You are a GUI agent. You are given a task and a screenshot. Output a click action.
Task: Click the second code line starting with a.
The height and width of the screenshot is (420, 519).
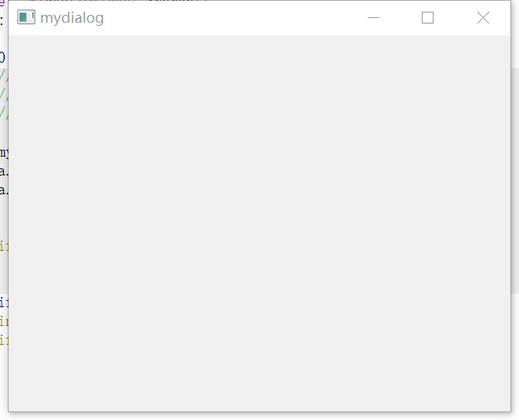pos(4,190)
